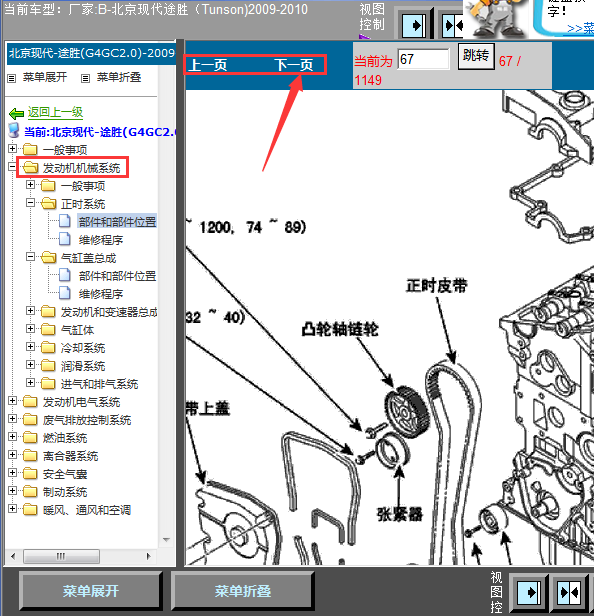Collapse the 气缸盖总成 folder
The height and width of the screenshot is (616, 594).
30,257
